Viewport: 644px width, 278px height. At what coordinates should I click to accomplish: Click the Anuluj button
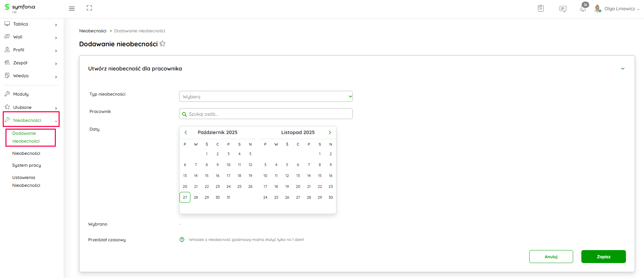(x=551, y=257)
